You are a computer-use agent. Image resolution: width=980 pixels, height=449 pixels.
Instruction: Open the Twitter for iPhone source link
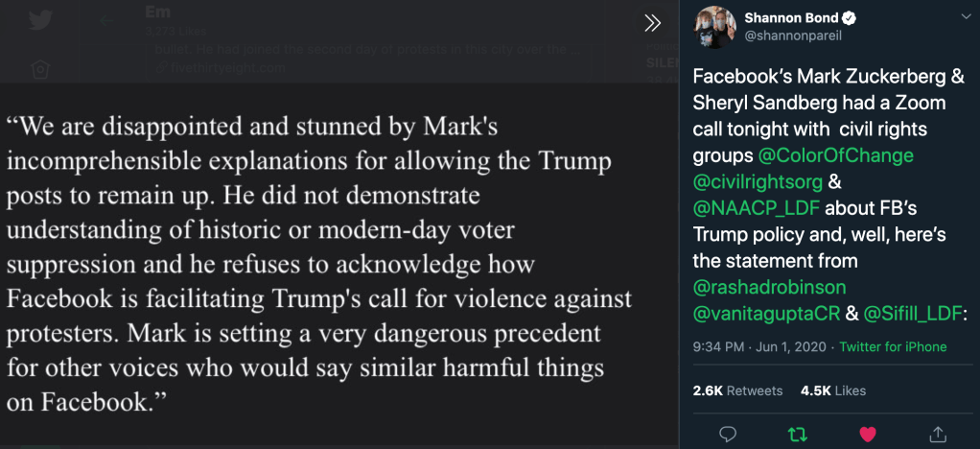(x=893, y=347)
